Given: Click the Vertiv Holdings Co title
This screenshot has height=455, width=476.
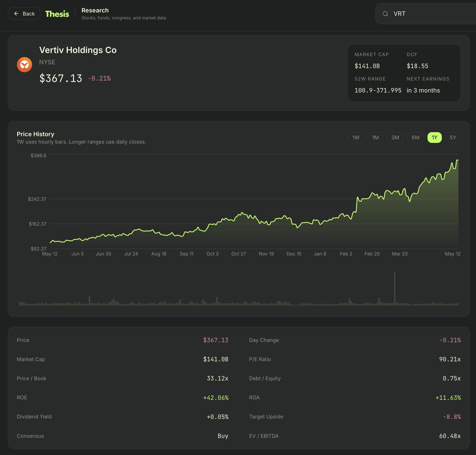Looking at the screenshot, I should pos(78,50).
